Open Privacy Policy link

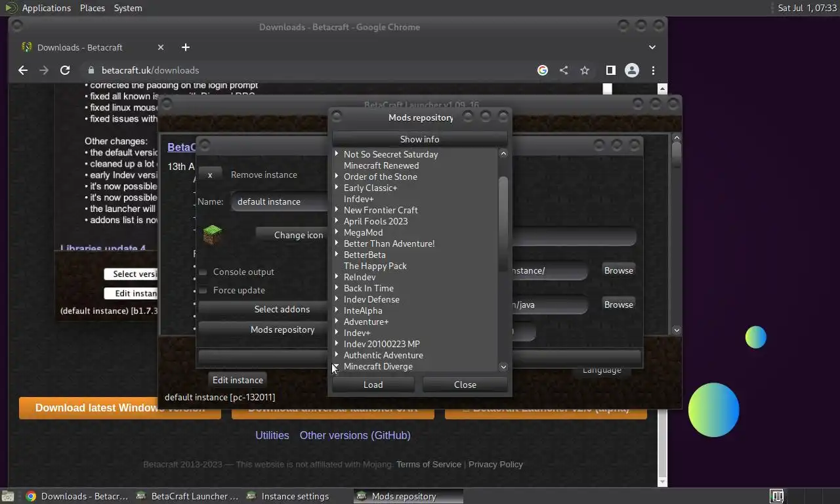coord(495,464)
